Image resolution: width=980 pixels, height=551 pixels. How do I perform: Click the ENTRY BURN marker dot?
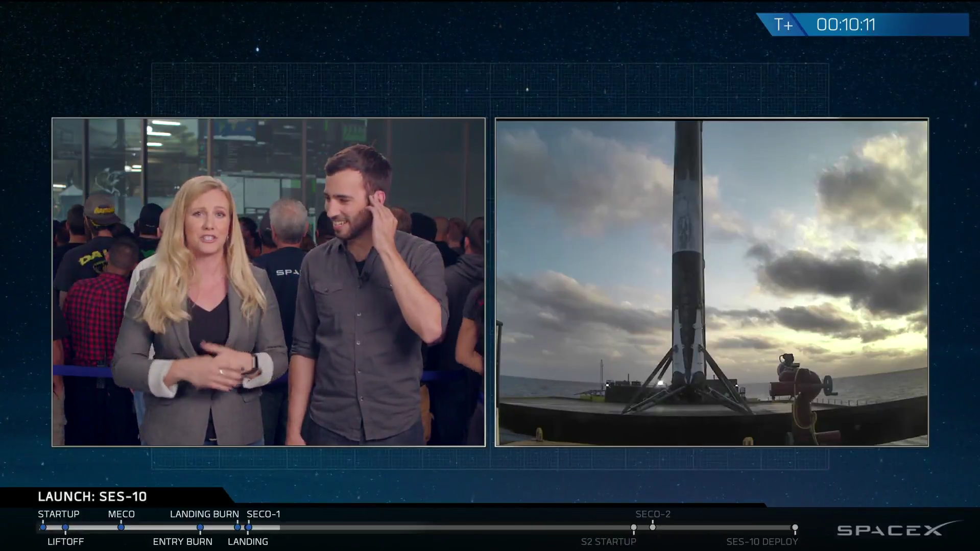(x=200, y=527)
